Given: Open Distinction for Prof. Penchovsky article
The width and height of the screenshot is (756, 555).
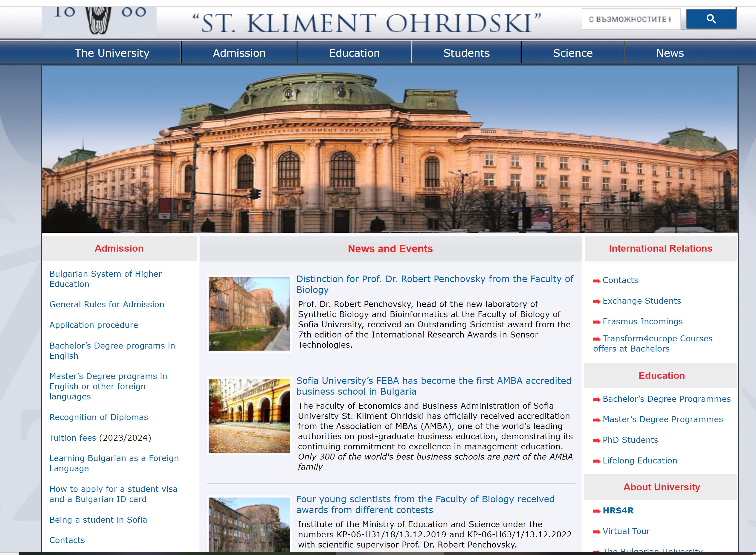Looking at the screenshot, I should coord(435,284).
